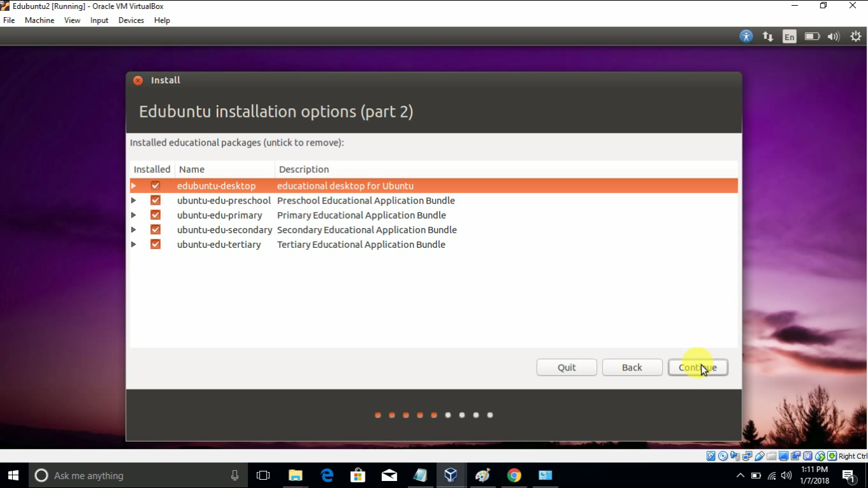Expand the ubuntu-edu-tertiary package row
This screenshot has width=868, height=488.
point(133,244)
